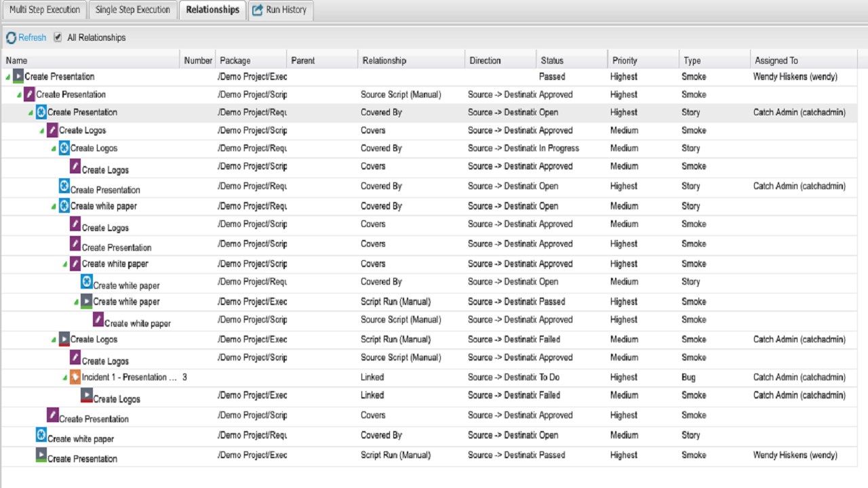Click the failed Create Logos script run icon
Image resolution: width=868 pixels, height=488 pixels.
point(64,340)
